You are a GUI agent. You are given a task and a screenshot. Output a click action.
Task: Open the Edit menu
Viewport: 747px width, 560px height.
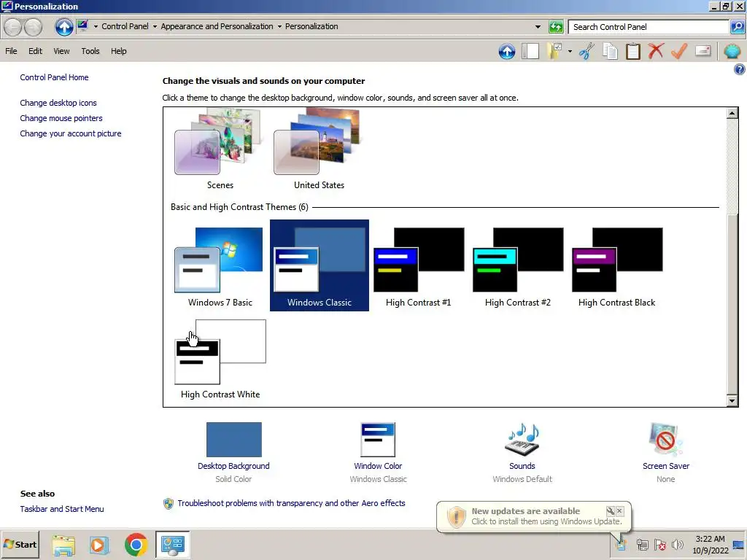point(35,51)
